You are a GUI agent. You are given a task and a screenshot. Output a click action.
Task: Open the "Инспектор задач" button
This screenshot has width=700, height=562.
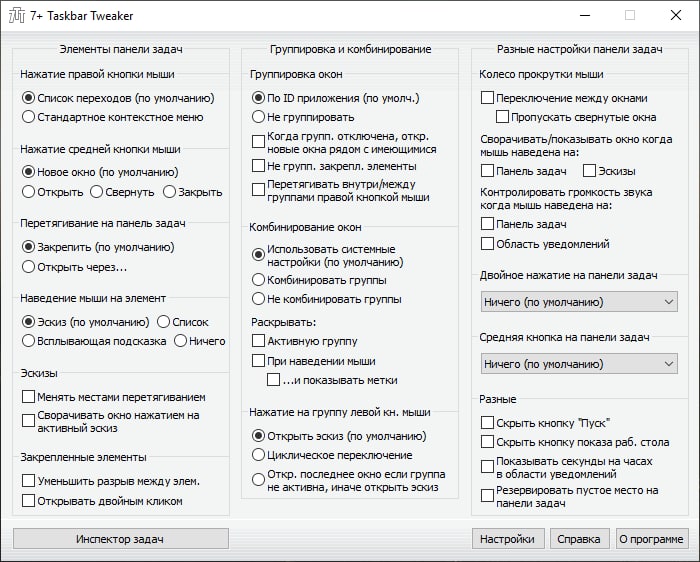point(120,539)
